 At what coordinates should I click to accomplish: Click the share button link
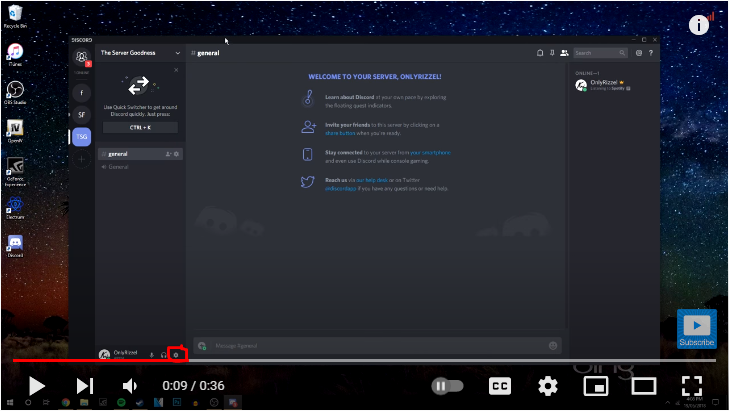(x=340, y=133)
